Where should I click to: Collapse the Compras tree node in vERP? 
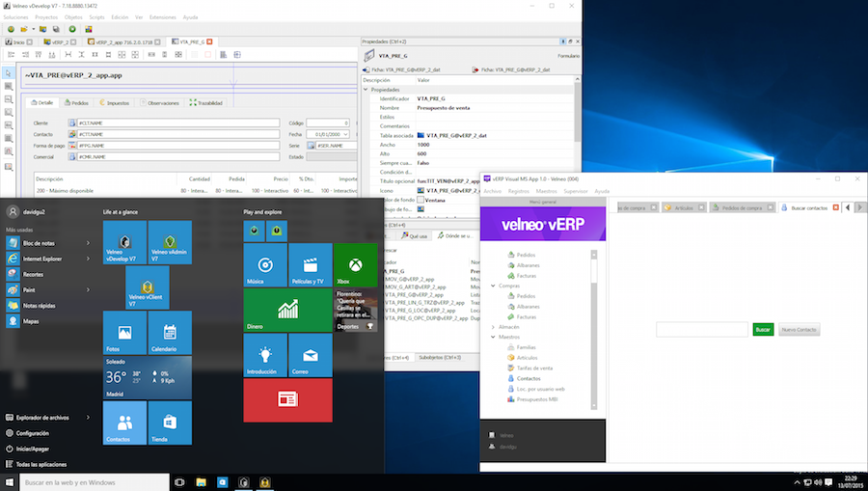pos(493,286)
